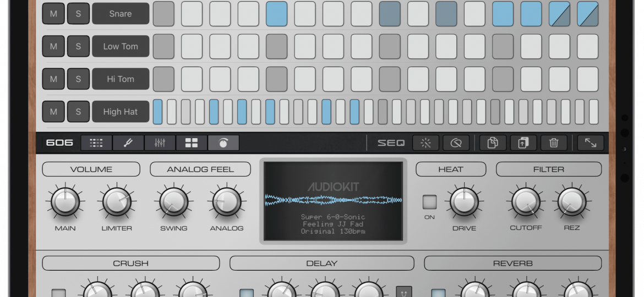644x297 pixels.
Task: Click the 'Super 6-0-Sonic' preset text
Action: (333, 217)
